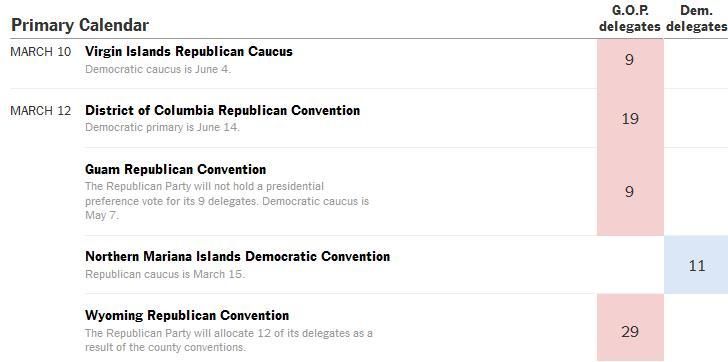Click the MARCH 10 date label
728x362 pixels.
point(41,52)
